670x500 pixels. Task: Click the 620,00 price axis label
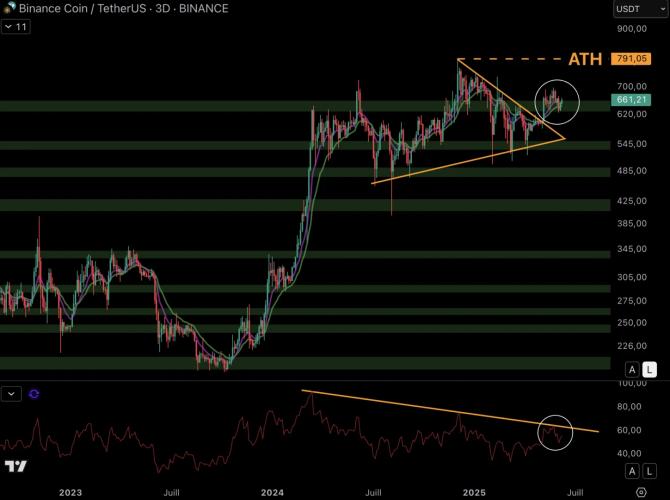click(632, 114)
